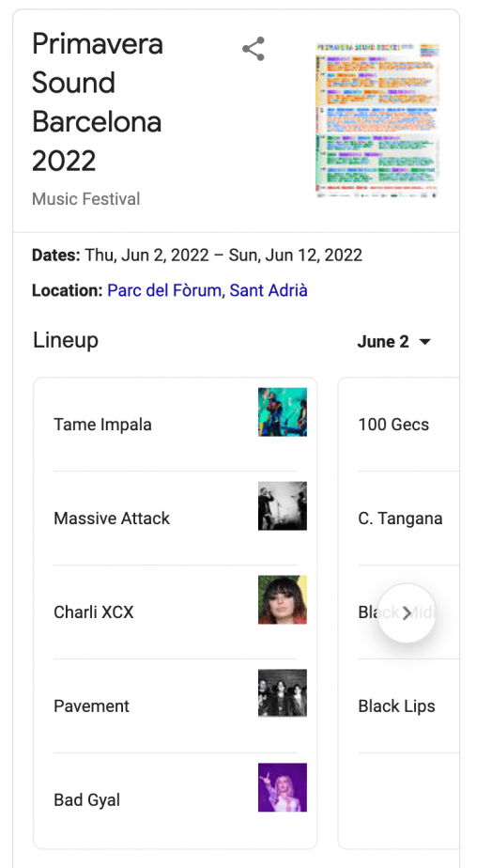Open the June 2 date dropdown
The height and width of the screenshot is (868, 492).
(x=394, y=342)
